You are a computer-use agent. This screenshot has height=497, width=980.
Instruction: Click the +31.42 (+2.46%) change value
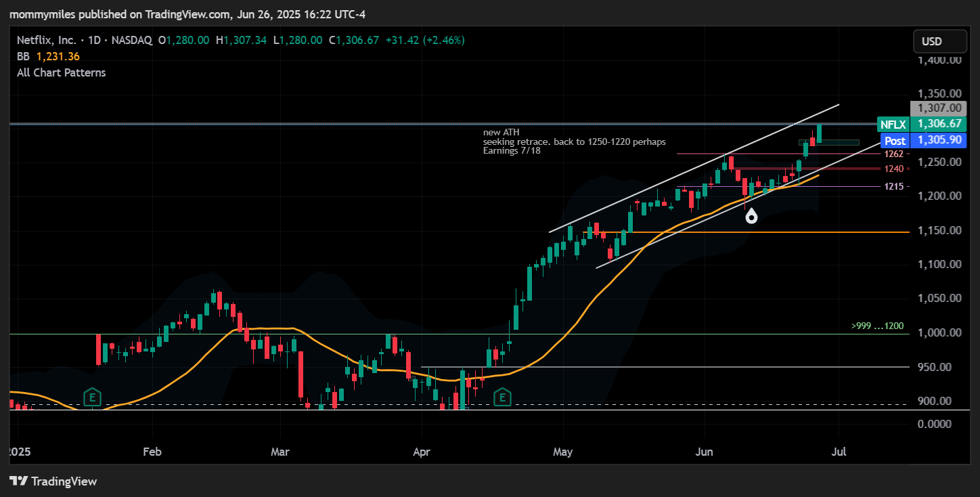tap(424, 40)
